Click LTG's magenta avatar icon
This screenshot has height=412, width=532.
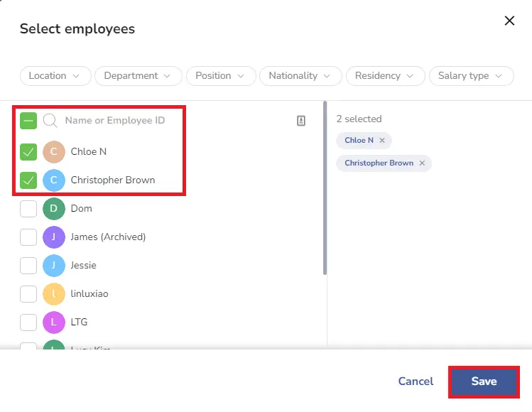click(53, 322)
